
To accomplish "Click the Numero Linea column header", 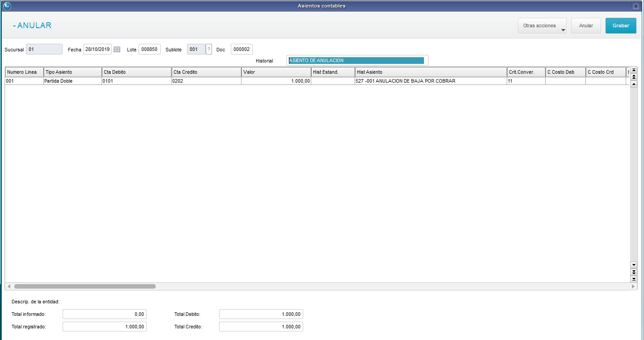I will coord(24,72).
